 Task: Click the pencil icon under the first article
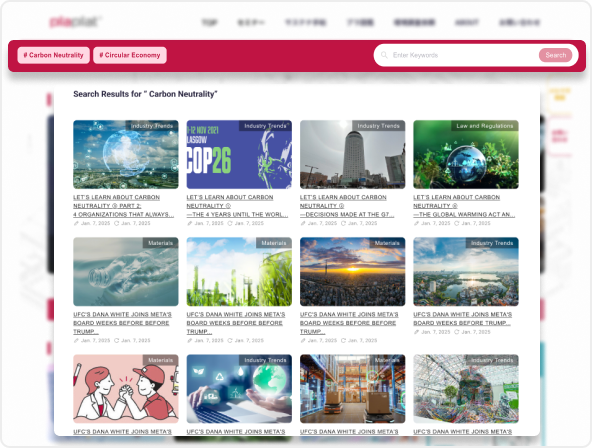click(x=76, y=223)
